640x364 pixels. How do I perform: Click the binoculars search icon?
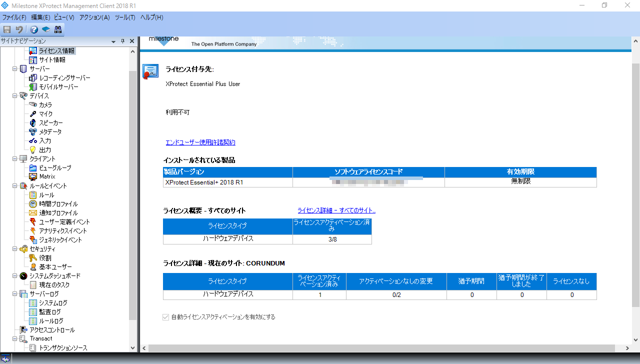tap(58, 29)
